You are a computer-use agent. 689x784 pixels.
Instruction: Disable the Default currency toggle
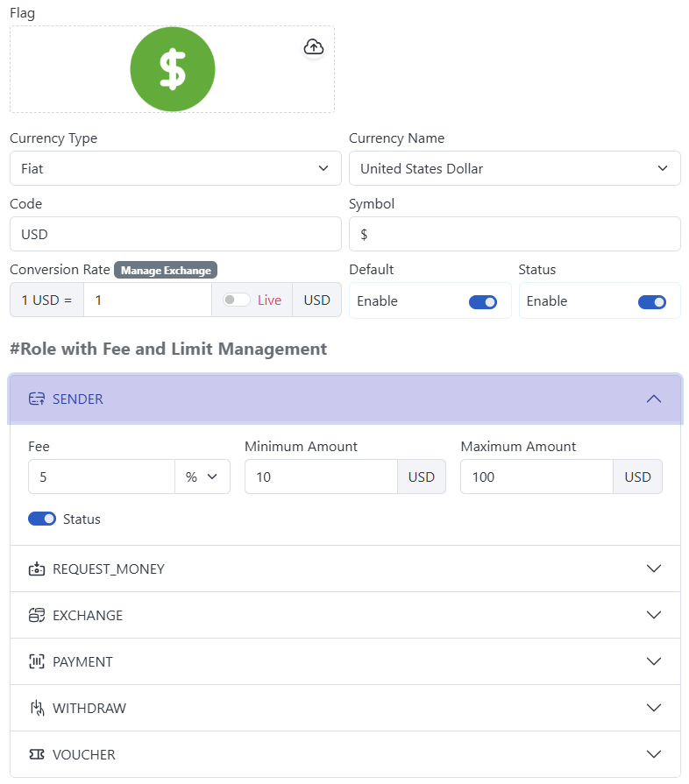(483, 301)
